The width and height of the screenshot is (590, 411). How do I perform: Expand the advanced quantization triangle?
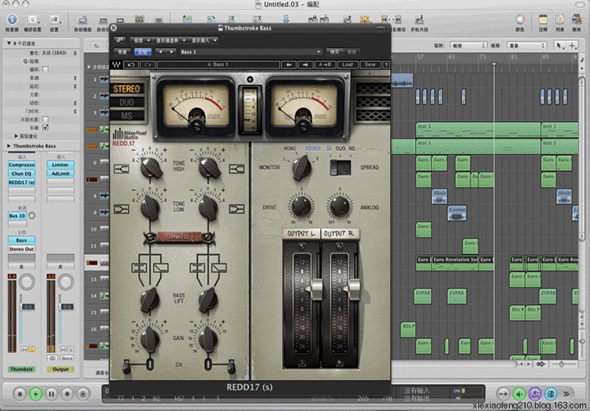pos(16,136)
